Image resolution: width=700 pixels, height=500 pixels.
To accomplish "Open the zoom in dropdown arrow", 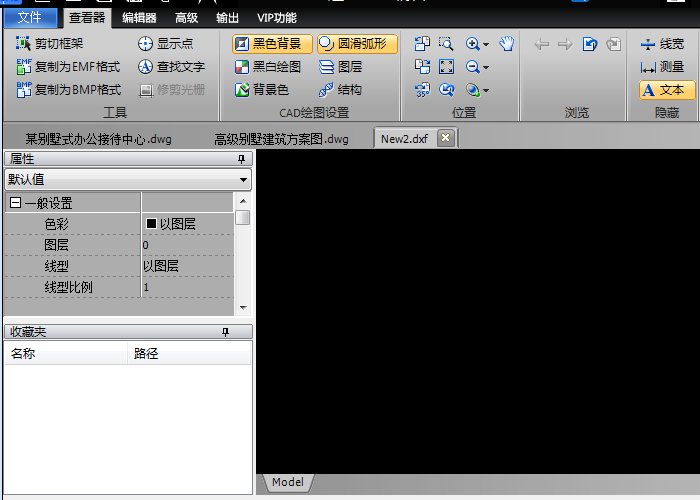I will click(486, 44).
